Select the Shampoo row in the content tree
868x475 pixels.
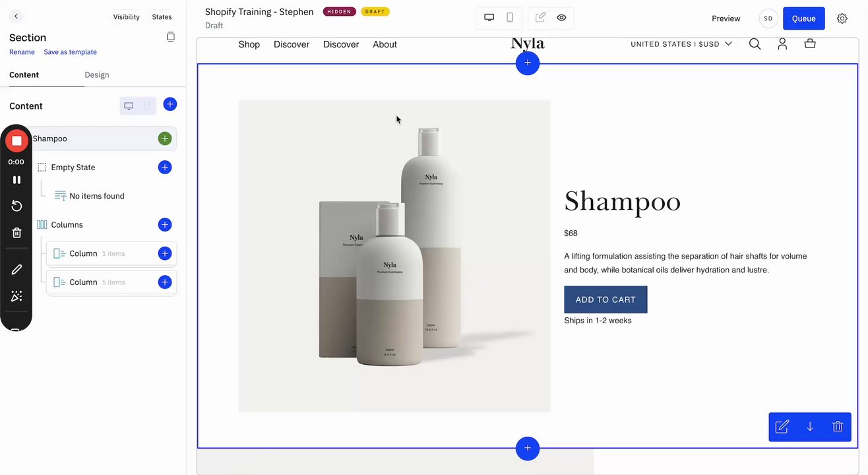point(94,139)
